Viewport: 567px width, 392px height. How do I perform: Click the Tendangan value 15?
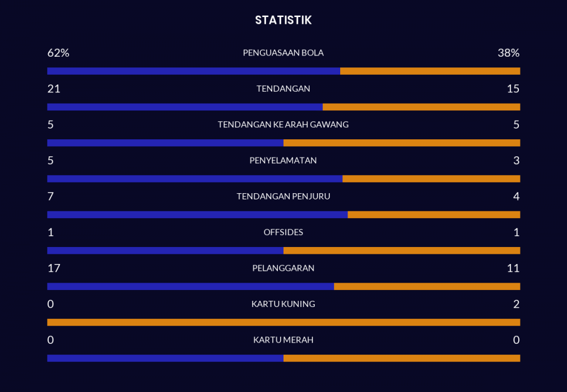pos(513,89)
